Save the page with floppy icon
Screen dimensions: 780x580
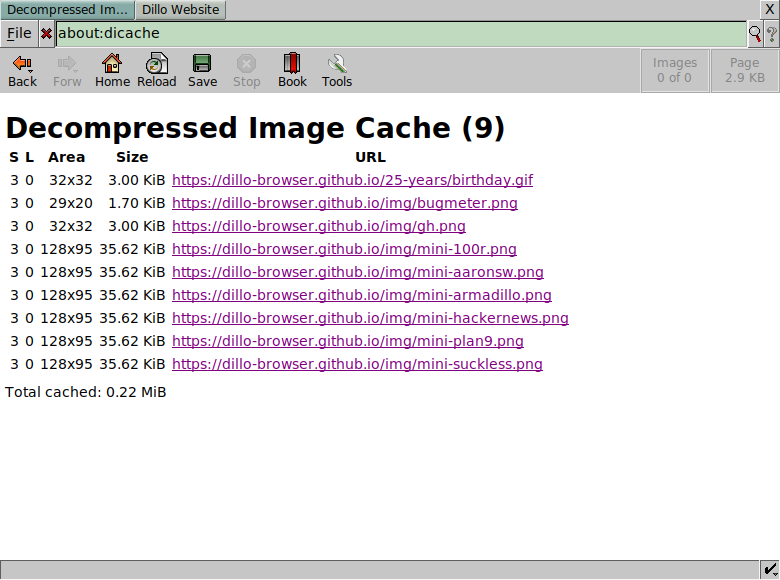(x=202, y=64)
